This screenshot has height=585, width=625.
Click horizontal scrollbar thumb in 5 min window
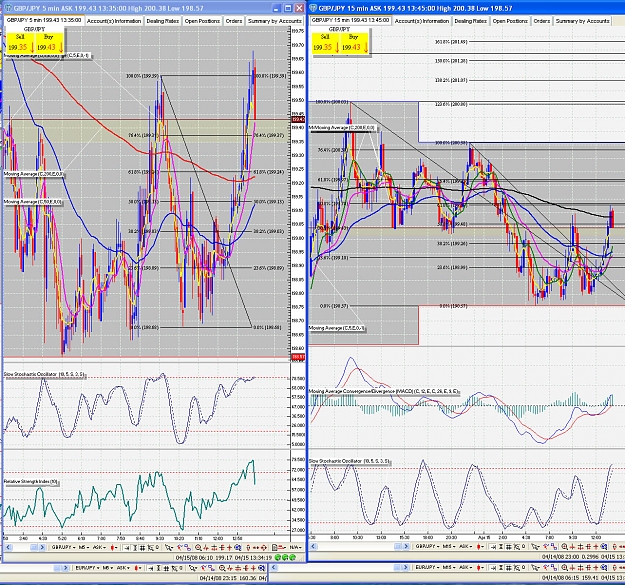pyautogui.click(x=34, y=548)
